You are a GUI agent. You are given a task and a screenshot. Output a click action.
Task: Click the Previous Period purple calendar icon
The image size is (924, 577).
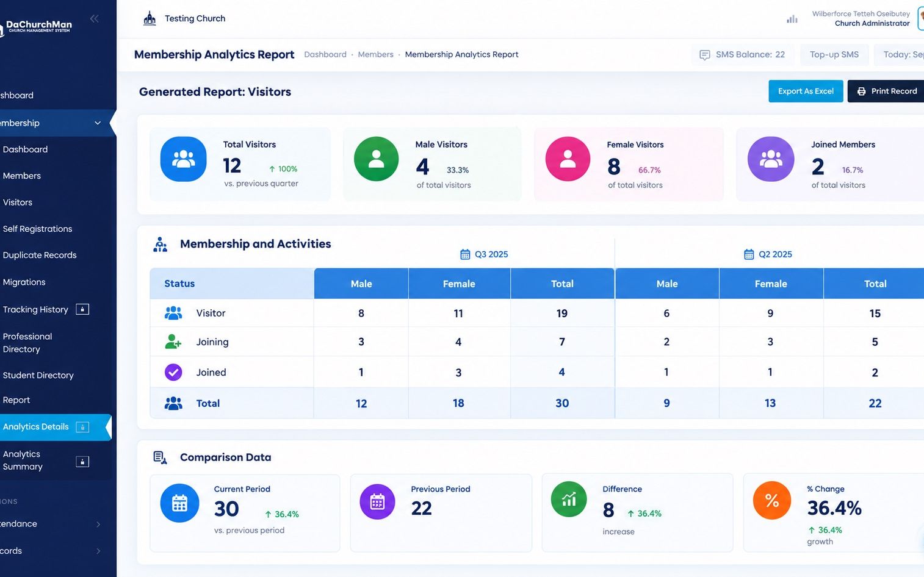377,502
